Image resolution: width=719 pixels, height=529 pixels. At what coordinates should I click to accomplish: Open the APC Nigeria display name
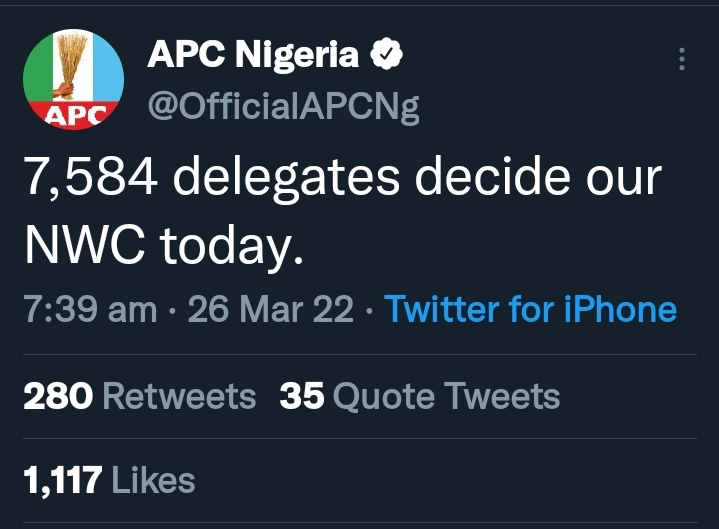point(253,56)
